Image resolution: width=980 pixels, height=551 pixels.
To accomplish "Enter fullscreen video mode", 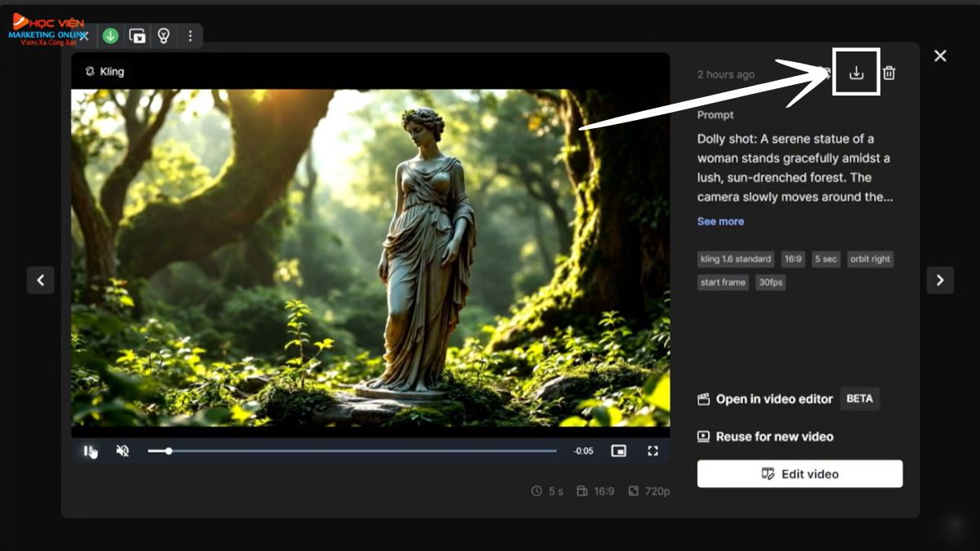I will coord(653,451).
